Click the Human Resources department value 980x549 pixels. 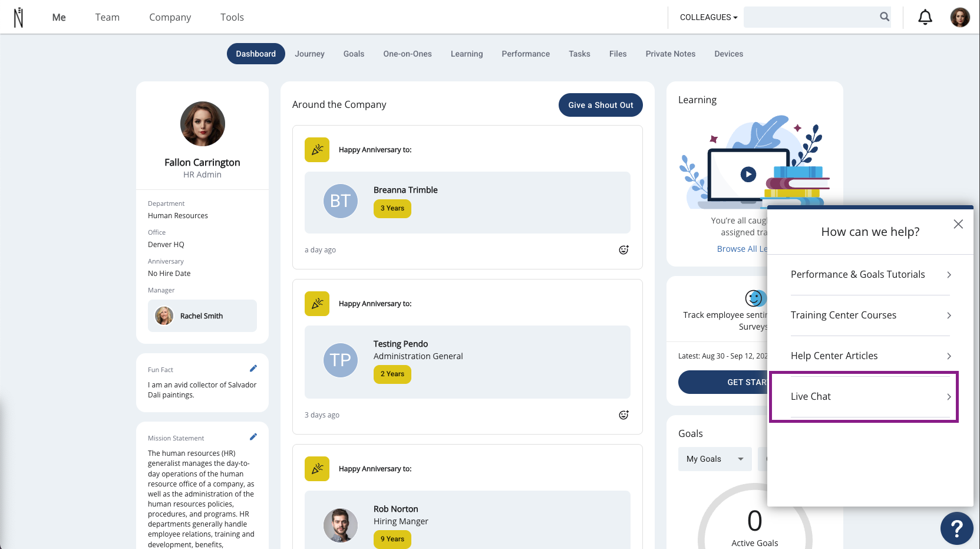[x=178, y=216]
